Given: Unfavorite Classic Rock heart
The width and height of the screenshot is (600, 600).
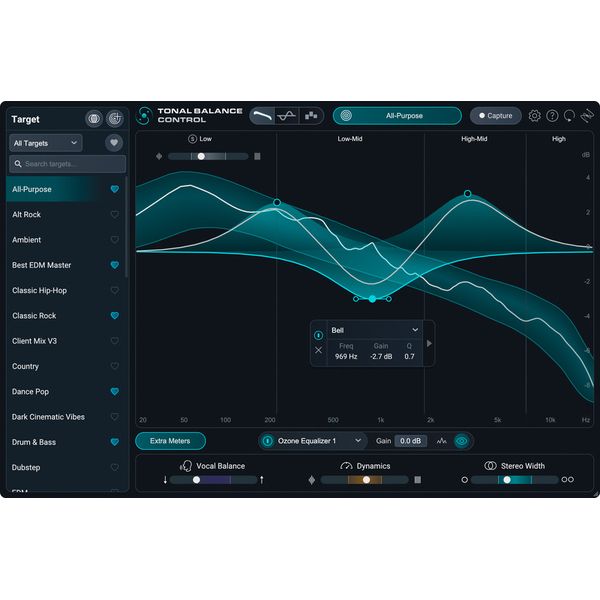Looking at the screenshot, I should [x=115, y=315].
